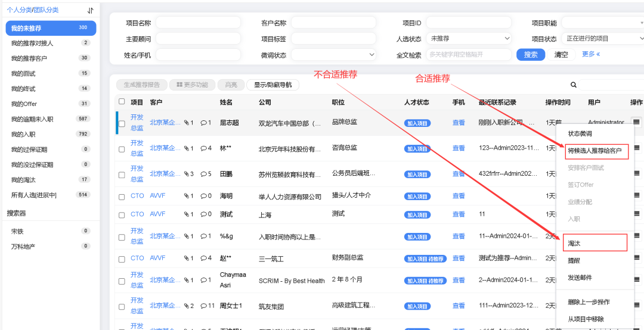Select 状态微调 from the context menu
Image resolution: width=644 pixels, height=330 pixels.
click(x=580, y=134)
